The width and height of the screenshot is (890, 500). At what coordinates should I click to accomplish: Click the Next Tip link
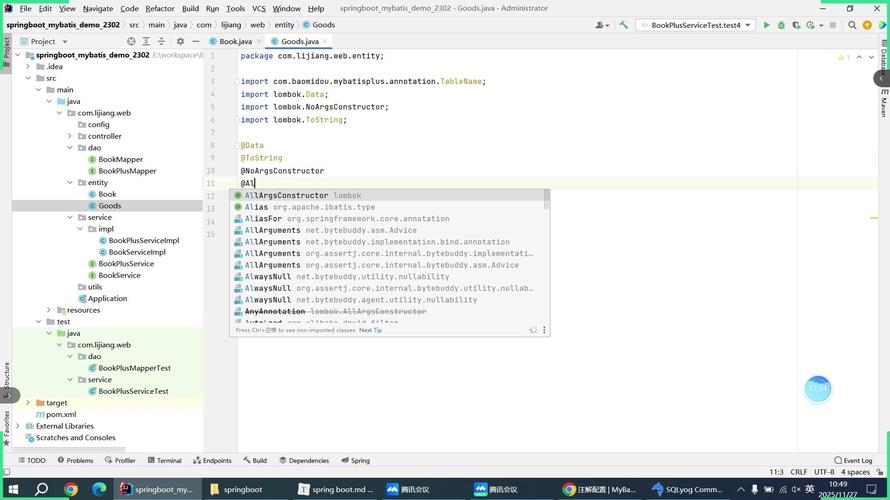click(x=370, y=330)
